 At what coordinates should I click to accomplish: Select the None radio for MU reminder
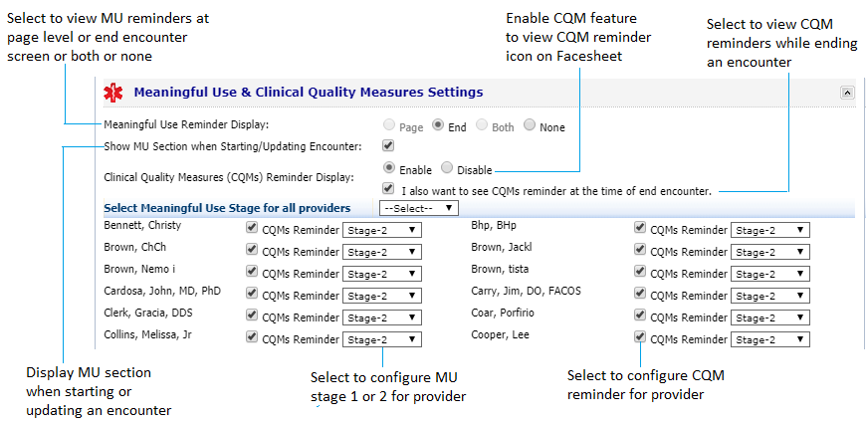tap(530, 125)
